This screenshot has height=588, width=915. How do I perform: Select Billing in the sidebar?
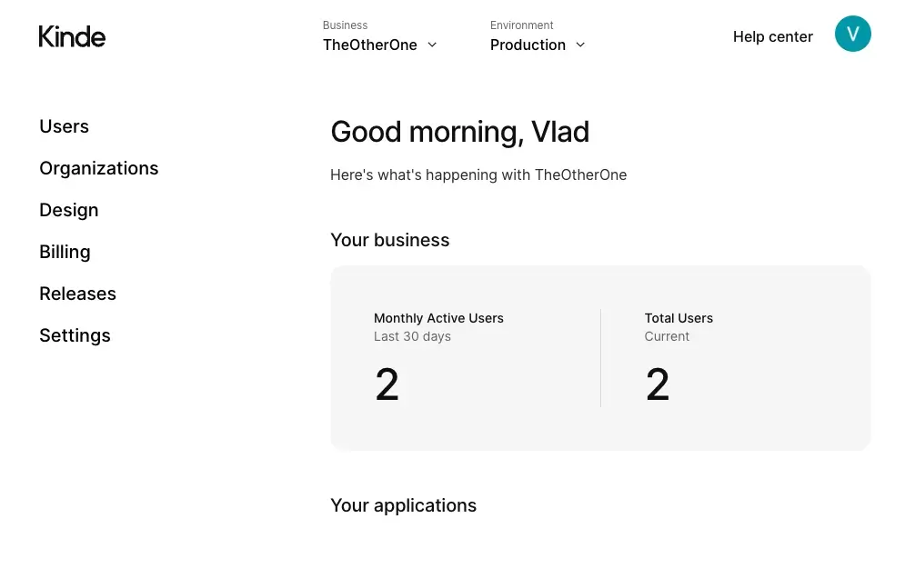tap(65, 252)
